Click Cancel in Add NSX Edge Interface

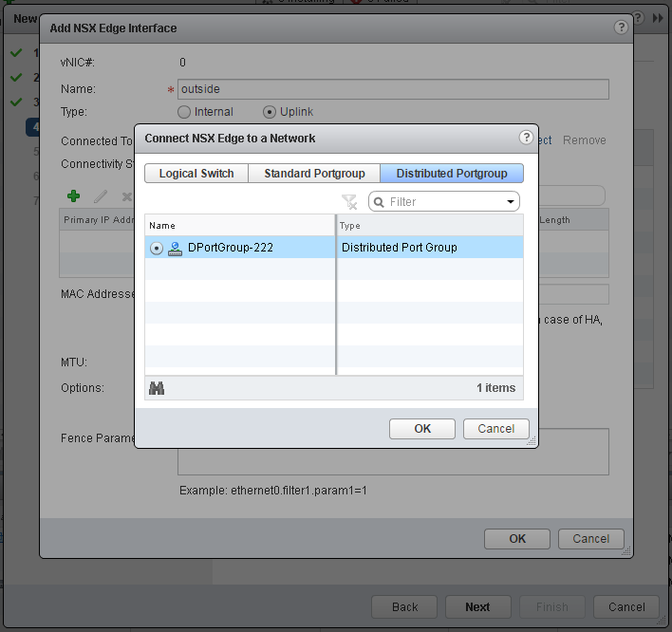(x=591, y=539)
